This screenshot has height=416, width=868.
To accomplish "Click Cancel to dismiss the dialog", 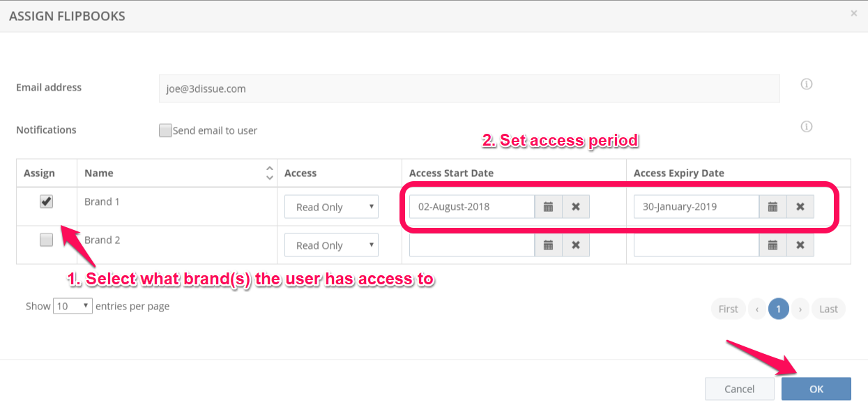I will (739, 389).
